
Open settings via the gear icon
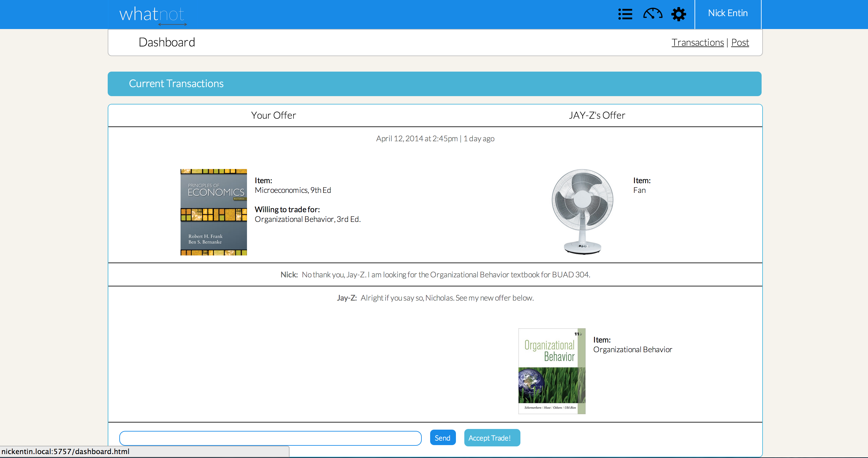point(678,14)
